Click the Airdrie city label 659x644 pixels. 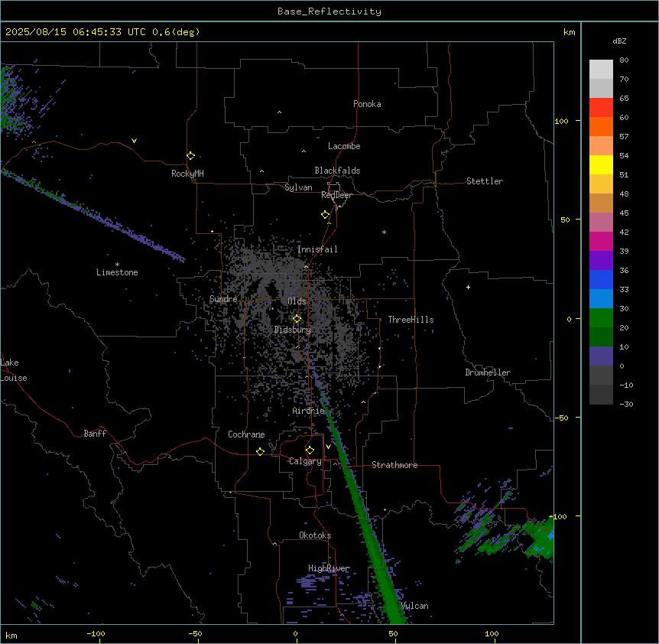point(309,411)
